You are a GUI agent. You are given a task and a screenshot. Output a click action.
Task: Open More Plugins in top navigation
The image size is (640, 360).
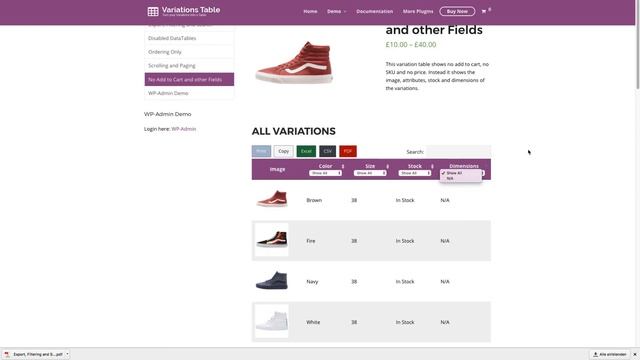(x=418, y=11)
